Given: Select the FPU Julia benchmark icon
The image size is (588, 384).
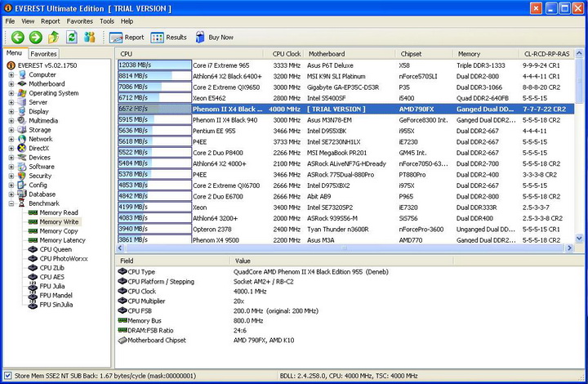Looking at the screenshot, I should click(x=33, y=286).
